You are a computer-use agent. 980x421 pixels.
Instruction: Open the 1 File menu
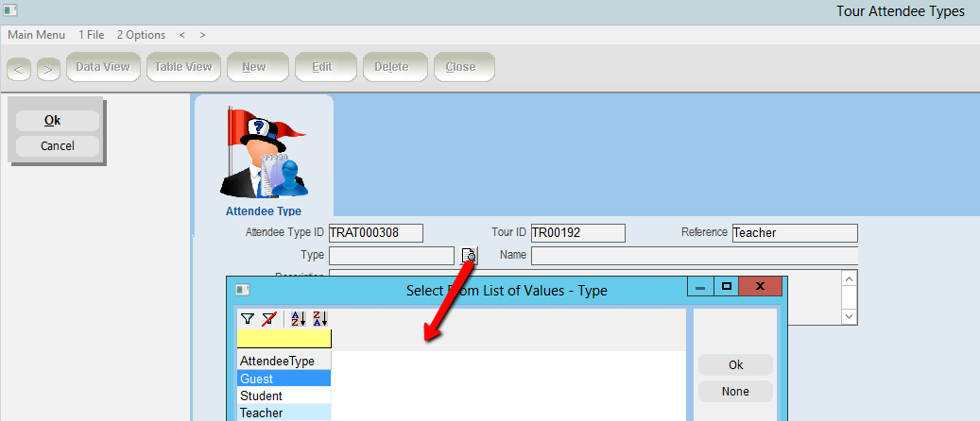92,35
